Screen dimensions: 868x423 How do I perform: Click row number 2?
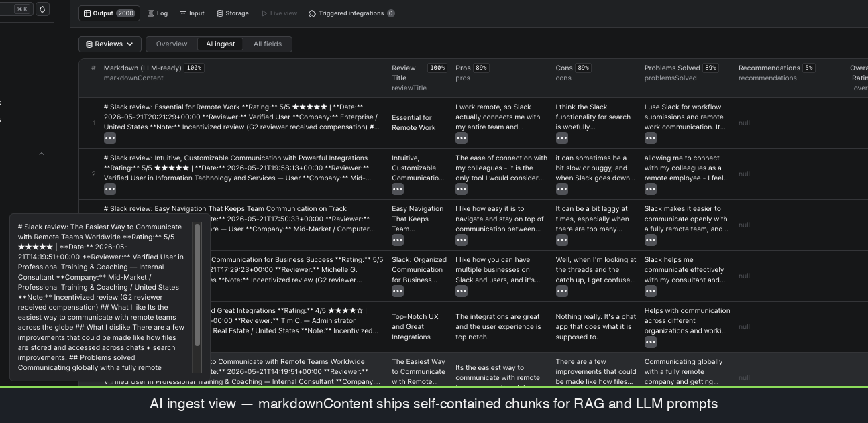pos(94,174)
